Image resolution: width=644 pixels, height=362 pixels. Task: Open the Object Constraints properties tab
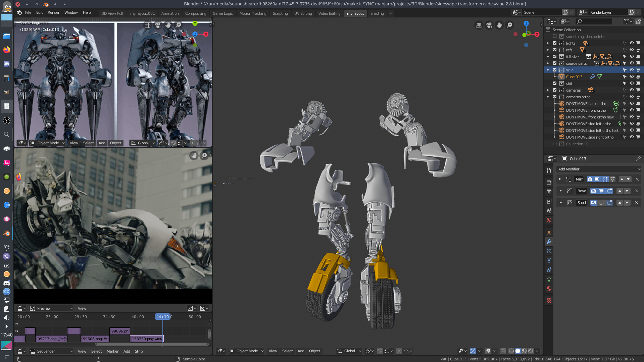549,270
